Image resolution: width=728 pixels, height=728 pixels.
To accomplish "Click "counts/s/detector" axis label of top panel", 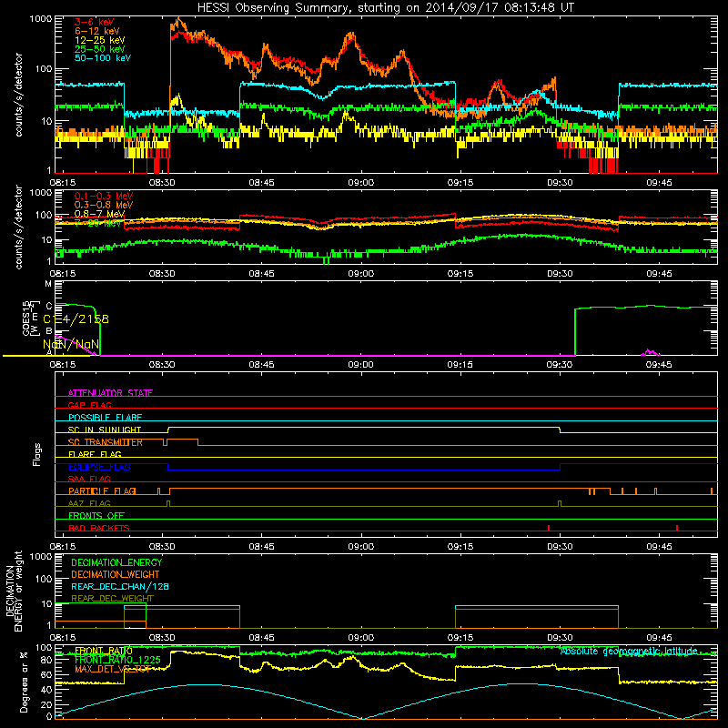I will pyautogui.click(x=18, y=95).
